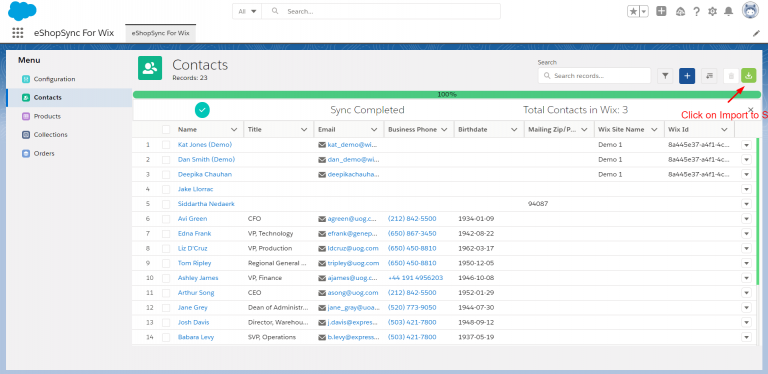Check the box for Dan Smith (Demo)
The image size is (768, 374).
tap(167, 160)
